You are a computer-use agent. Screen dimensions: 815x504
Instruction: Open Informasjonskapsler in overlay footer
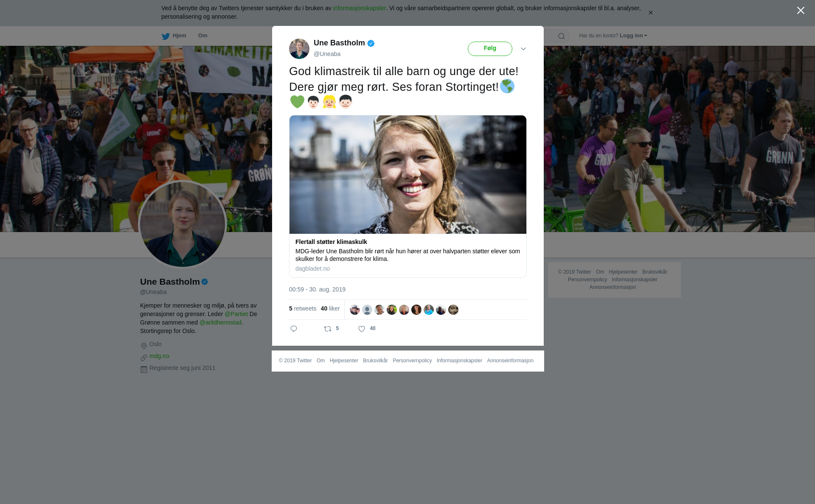pos(459,361)
